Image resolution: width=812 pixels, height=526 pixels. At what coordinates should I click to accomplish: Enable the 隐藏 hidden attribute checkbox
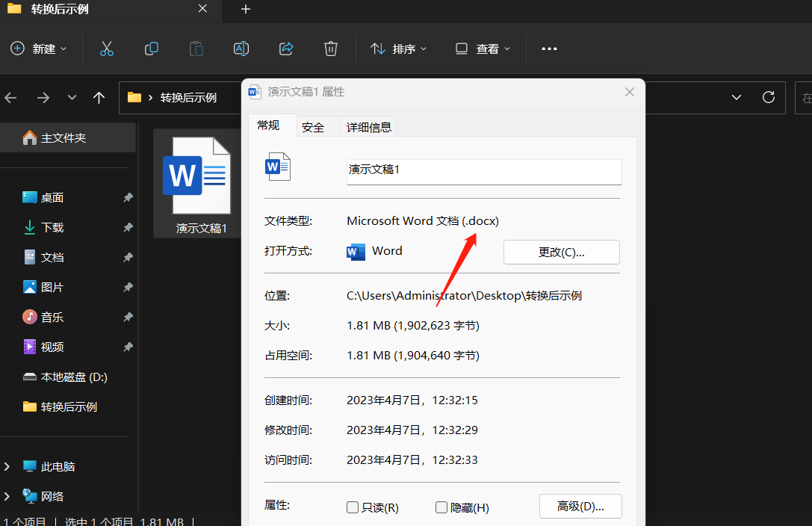click(x=441, y=507)
